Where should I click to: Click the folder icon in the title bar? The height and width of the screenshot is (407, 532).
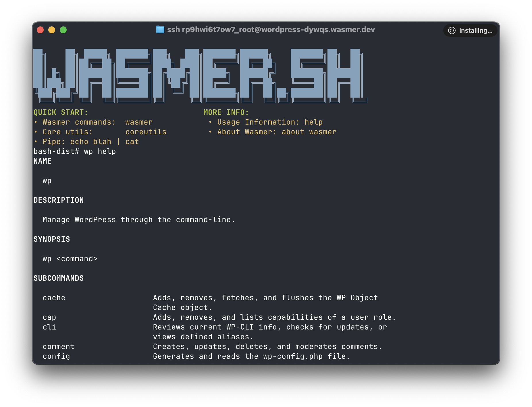click(x=160, y=30)
